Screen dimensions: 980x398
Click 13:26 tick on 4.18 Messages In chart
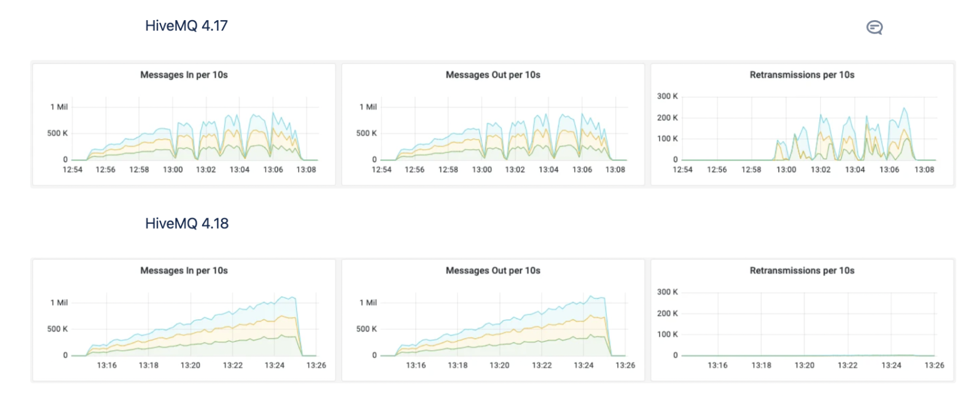(316, 365)
